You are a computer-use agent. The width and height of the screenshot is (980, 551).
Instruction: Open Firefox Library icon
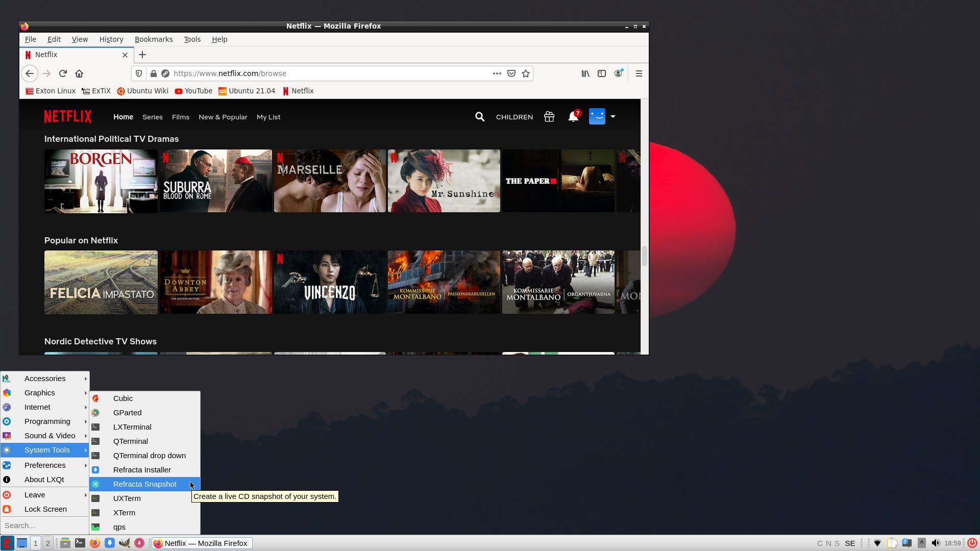click(x=585, y=73)
